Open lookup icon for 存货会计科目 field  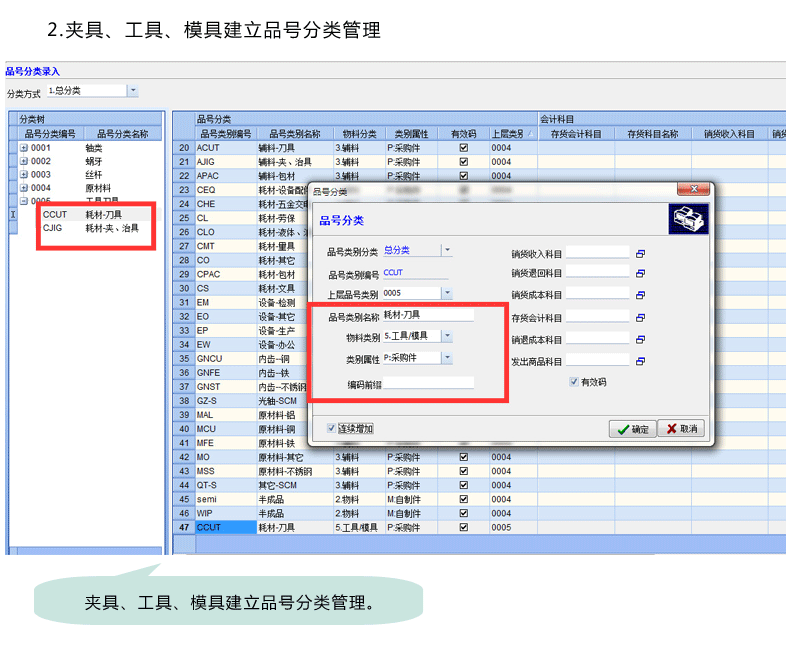point(641,317)
